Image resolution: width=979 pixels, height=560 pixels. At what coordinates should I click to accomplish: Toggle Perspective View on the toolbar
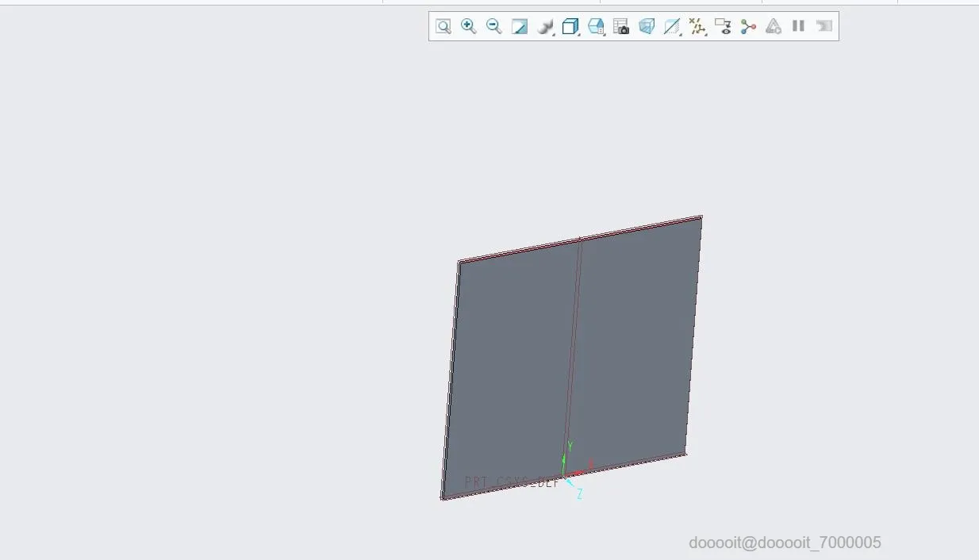[x=647, y=26]
